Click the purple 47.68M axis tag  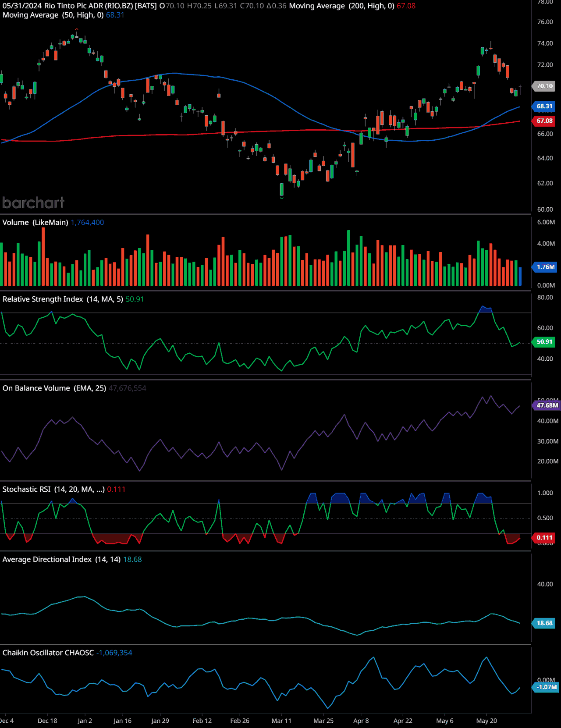[x=547, y=405]
